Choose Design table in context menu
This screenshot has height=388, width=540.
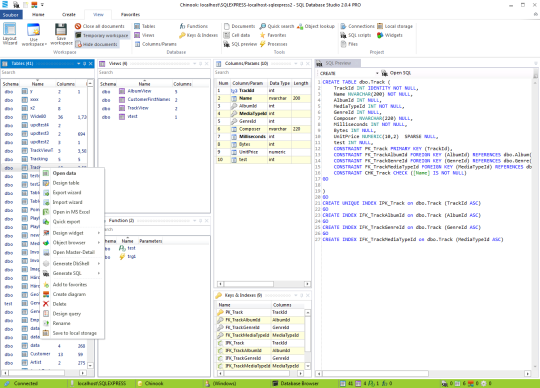(73, 183)
